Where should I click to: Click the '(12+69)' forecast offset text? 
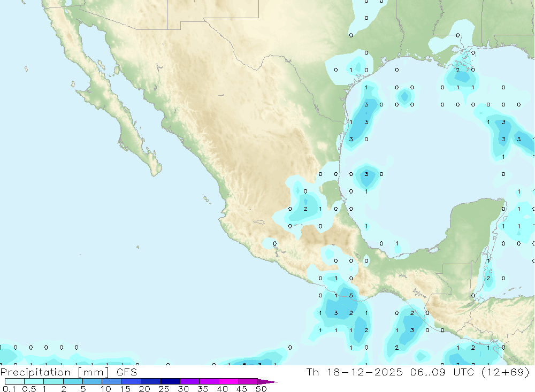pos(506,372)
